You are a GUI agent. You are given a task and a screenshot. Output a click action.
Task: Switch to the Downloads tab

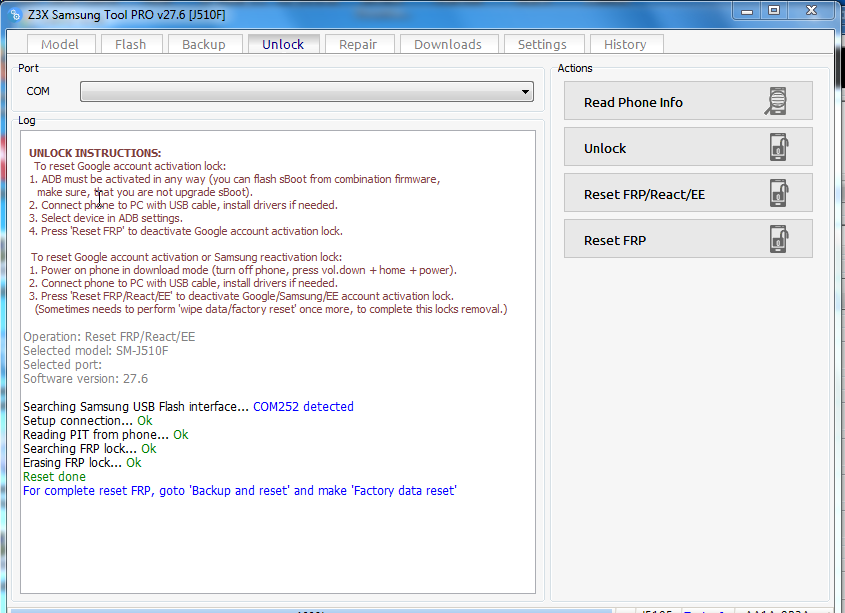tap(448, 44)
